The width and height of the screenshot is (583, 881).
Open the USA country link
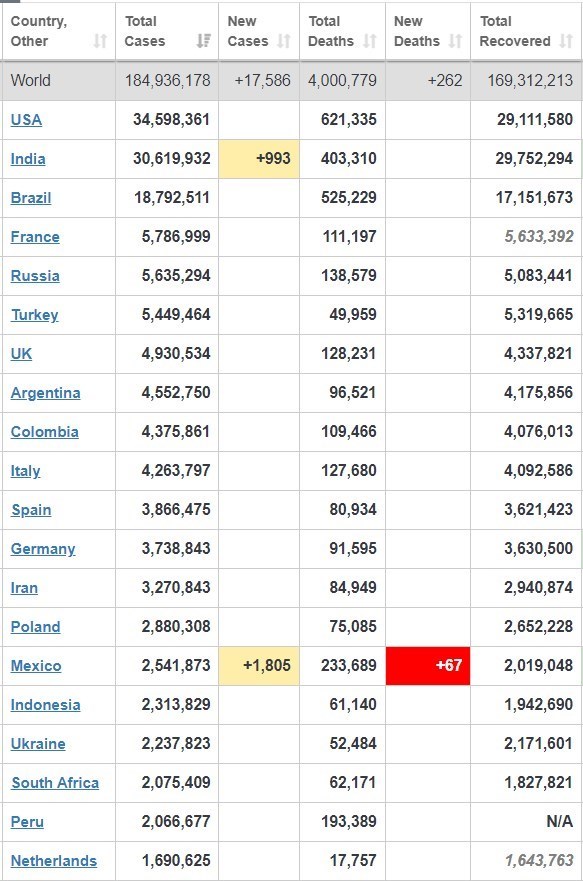tap(26, 120)
